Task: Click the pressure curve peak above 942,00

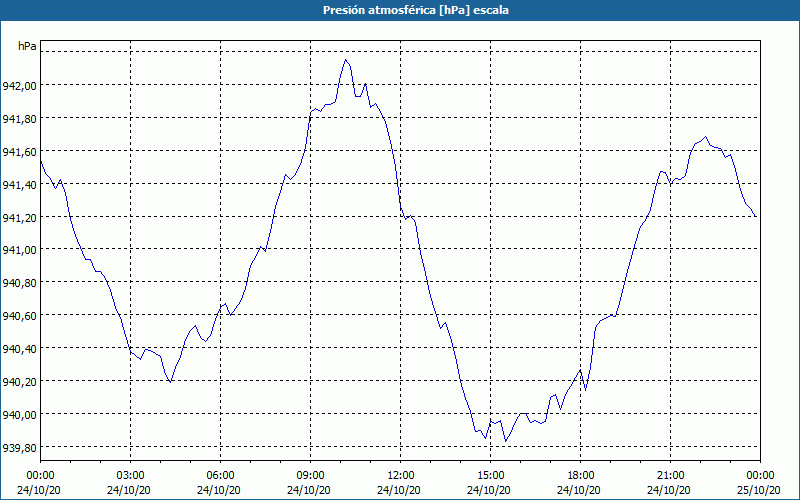Action: (x=345, y=60)
